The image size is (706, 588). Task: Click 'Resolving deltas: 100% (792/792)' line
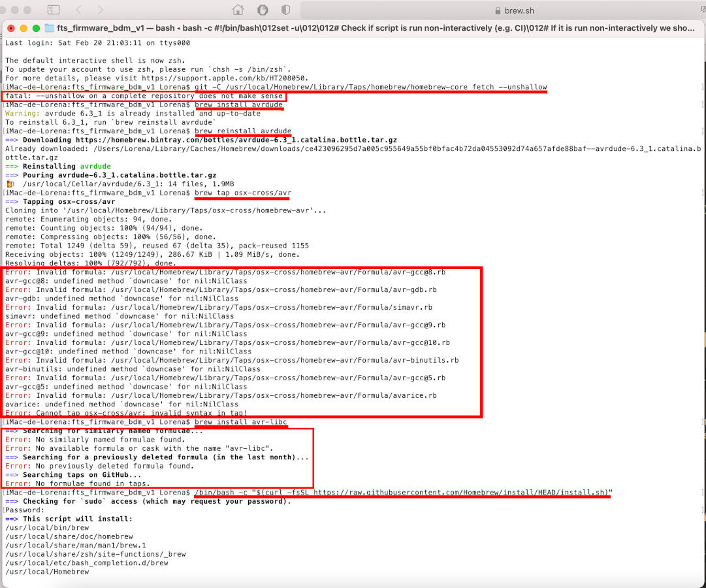click(x=91, y=263)
